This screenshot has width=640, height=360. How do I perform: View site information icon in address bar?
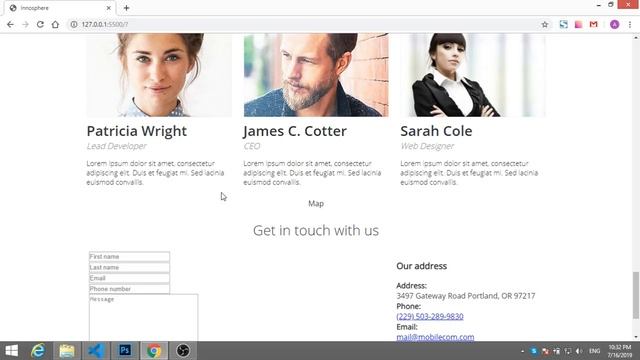click(74, 24)
